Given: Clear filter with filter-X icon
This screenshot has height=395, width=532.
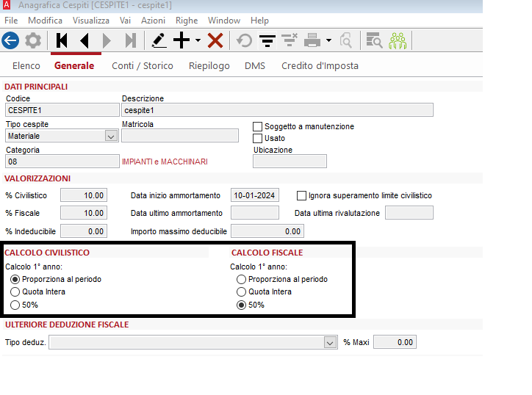Looking at the screenshot, I should pyautogui.click(x=290, y=40).
